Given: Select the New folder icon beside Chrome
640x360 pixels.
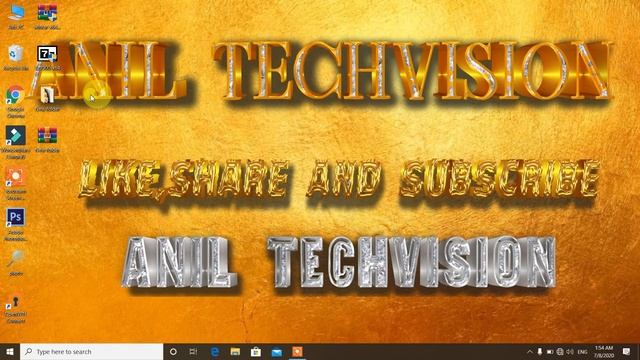Looking at the screenshot, I should pos(47,99).
